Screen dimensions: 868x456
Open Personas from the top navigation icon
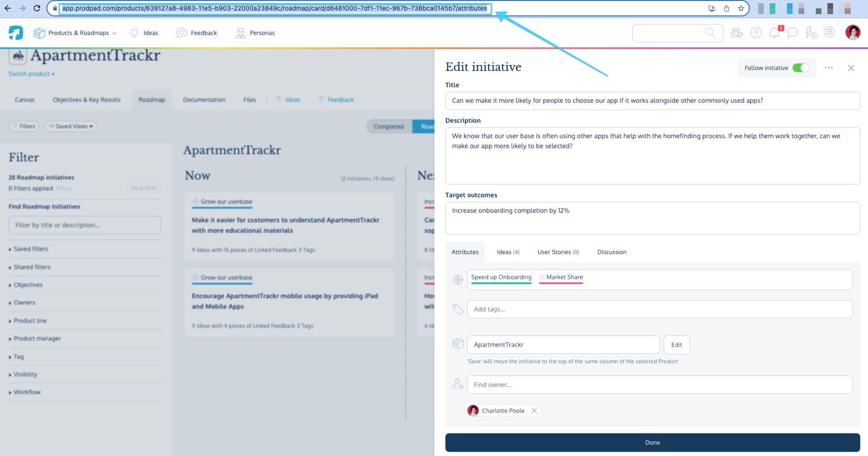pos(240,32)
